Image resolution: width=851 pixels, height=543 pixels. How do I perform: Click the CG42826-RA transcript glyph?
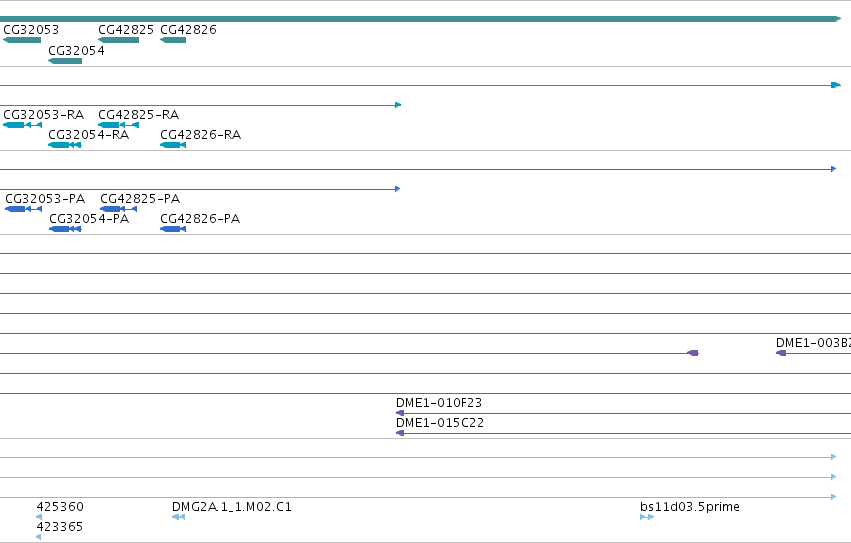coord(173,145)
